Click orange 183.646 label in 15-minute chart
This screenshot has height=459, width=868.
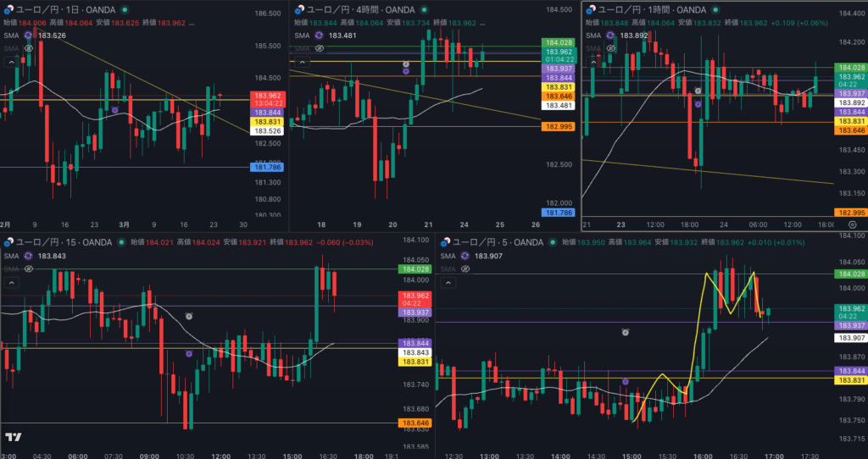point(415,423)
